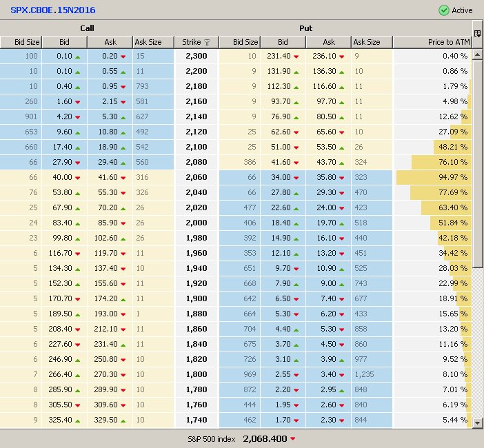Click call bid 67.90 at strike 2,020
Screen dimensions: 484x448
point(65,207)
